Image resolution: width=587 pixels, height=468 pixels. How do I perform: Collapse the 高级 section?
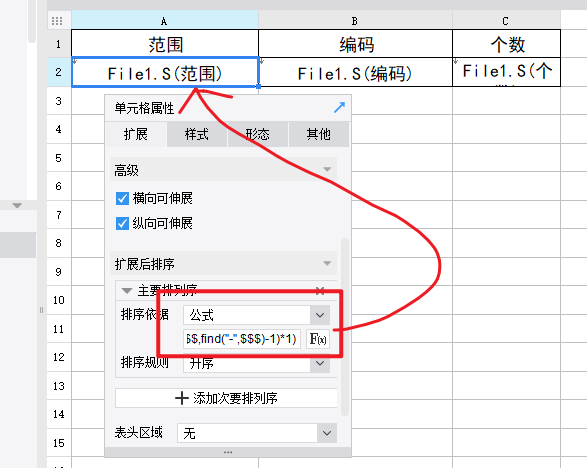327,170
